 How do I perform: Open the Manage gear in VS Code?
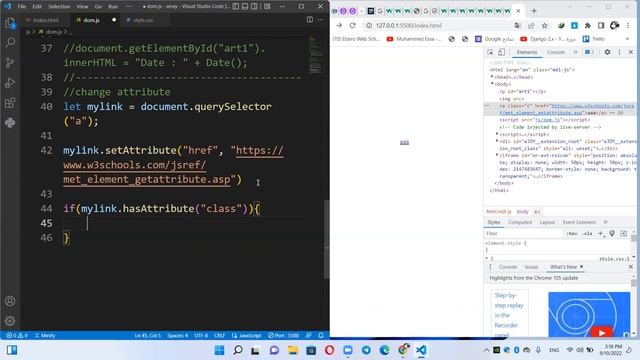coord(10,321)
